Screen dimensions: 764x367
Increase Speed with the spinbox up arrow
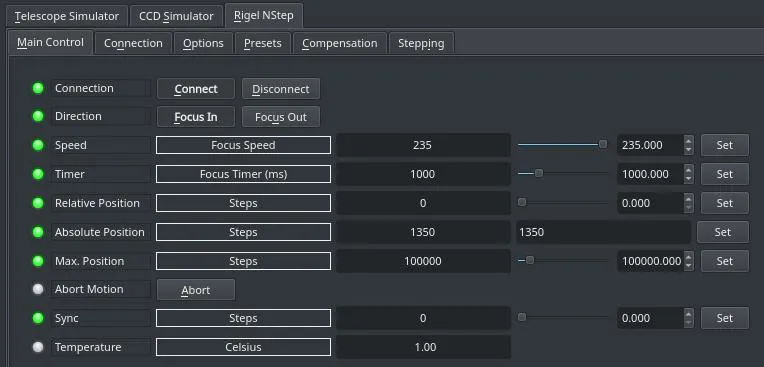coord(688,140)
